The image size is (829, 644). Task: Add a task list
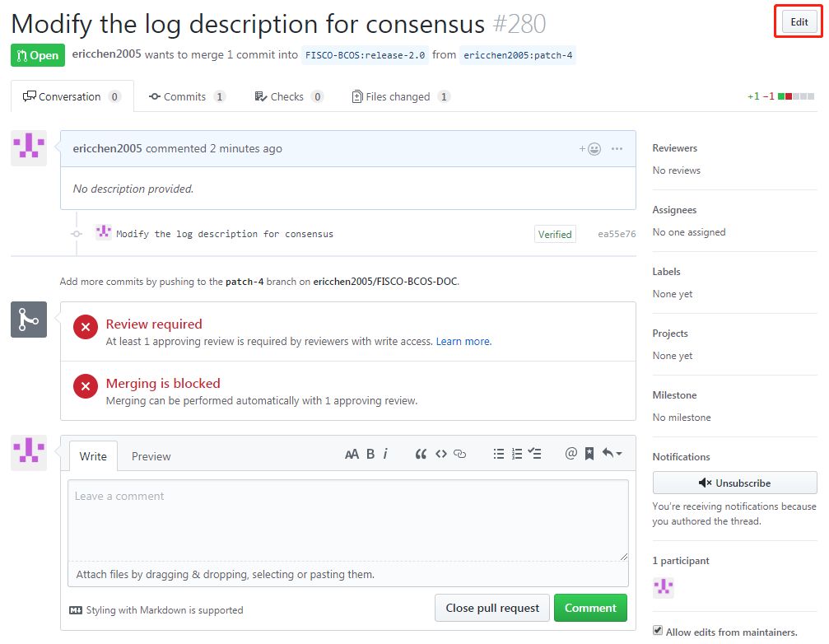click(x=535, y=454)
